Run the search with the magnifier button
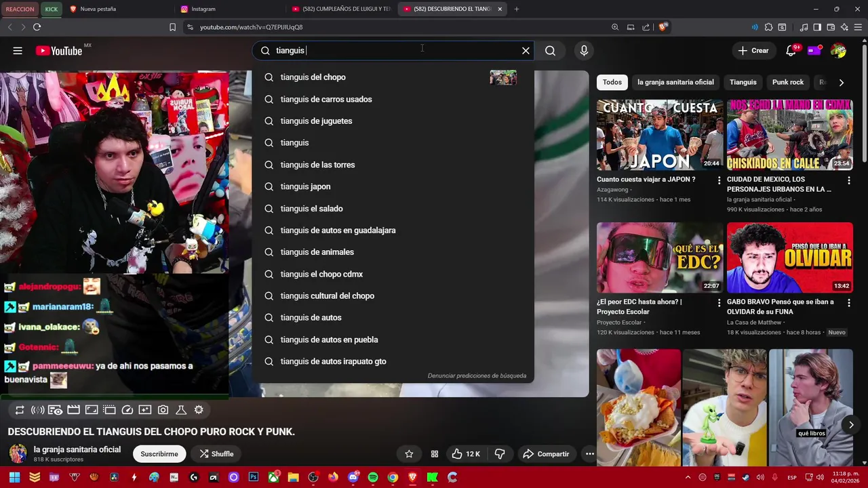 [x=550, y=51]
